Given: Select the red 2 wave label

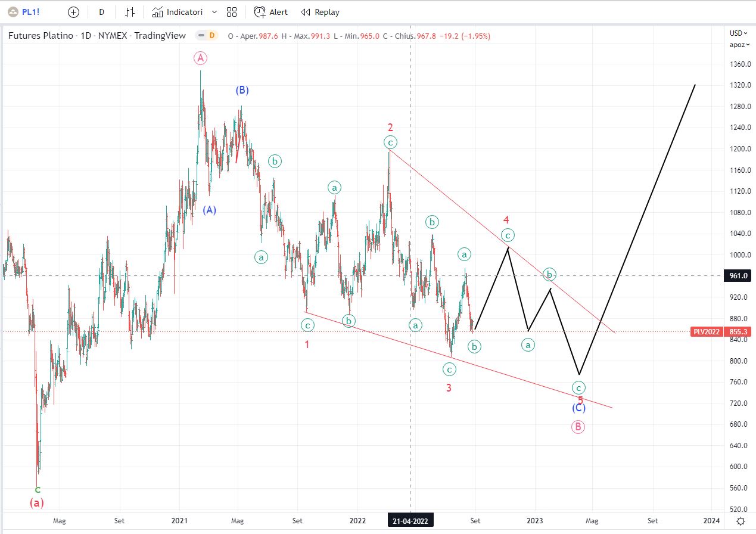Looking at the screenshot, I should click(x=390, y=128).
